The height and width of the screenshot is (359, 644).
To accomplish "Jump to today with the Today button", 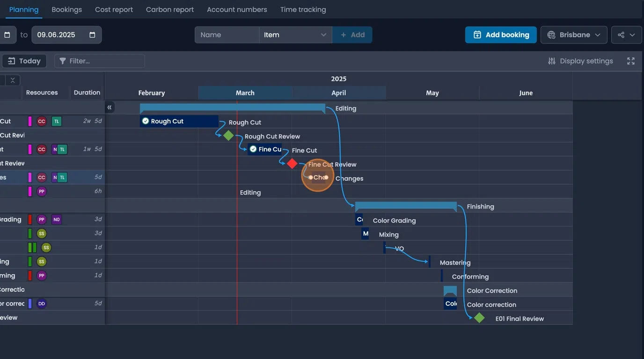I will point(24,61).
